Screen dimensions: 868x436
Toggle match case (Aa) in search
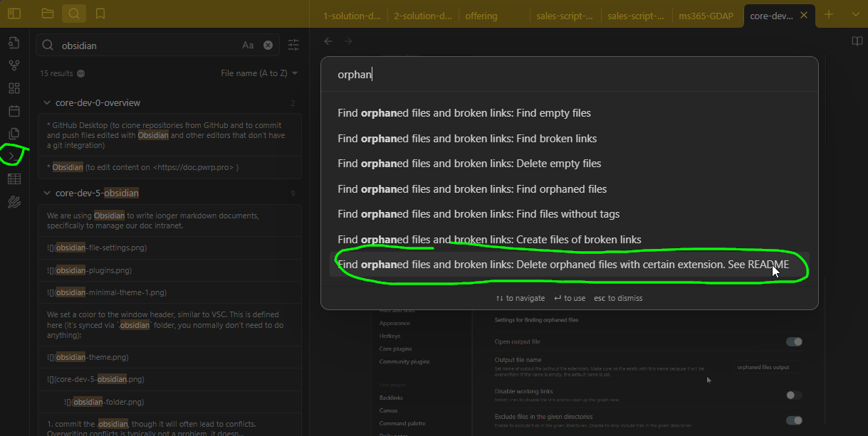click(248, 46)
